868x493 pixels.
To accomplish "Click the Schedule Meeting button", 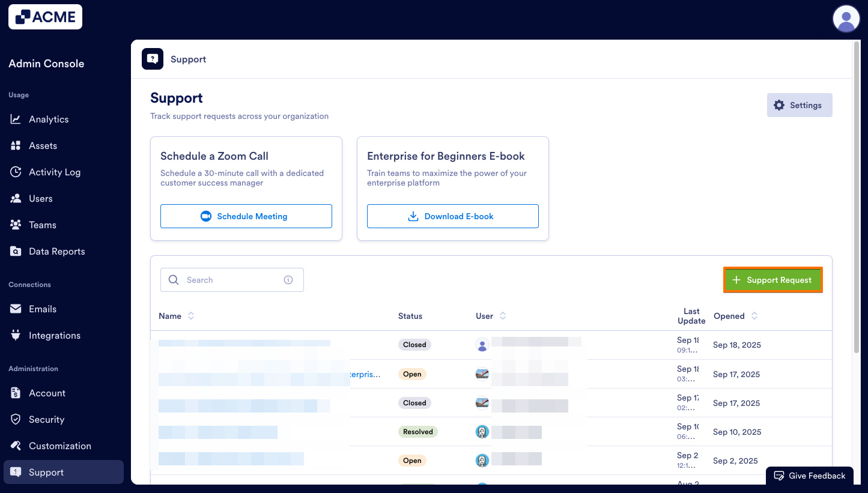I will (246, 216).
